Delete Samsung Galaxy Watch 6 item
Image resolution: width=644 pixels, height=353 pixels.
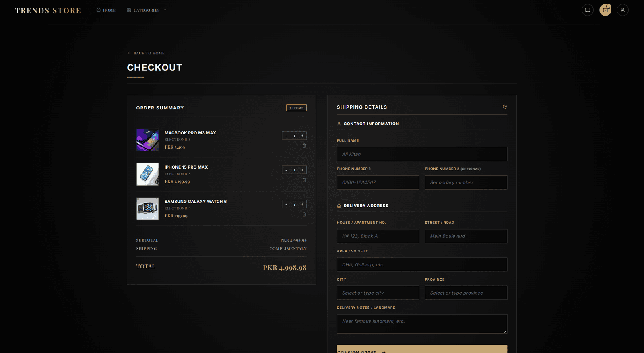[x=304, y=214]
